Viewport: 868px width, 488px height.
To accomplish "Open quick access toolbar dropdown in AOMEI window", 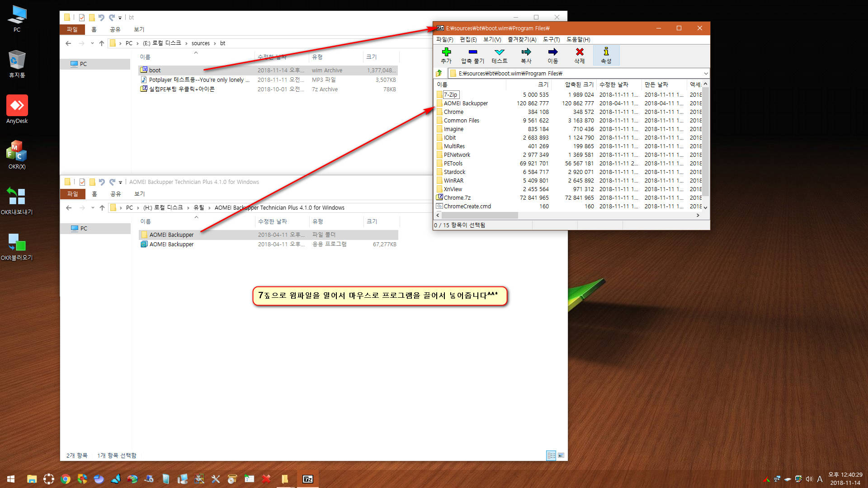I will click(120, 182).
